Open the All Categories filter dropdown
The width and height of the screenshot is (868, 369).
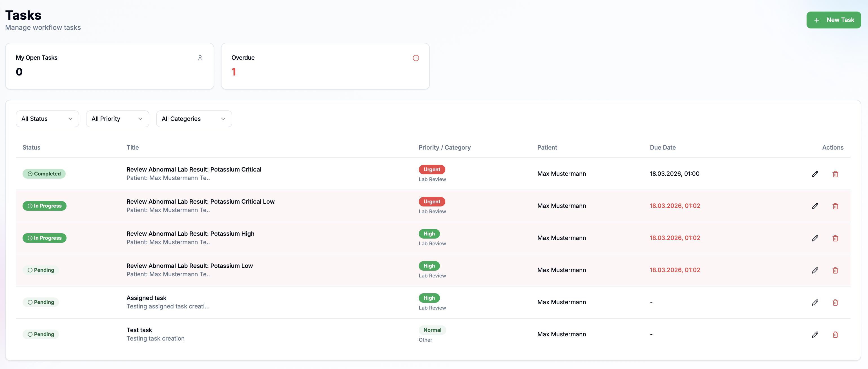(194, 119)
